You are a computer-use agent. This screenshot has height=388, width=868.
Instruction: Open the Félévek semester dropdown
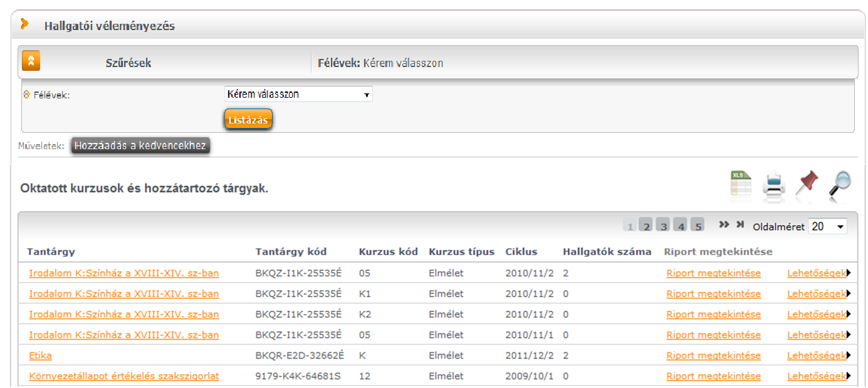click(x=298, y=95)
